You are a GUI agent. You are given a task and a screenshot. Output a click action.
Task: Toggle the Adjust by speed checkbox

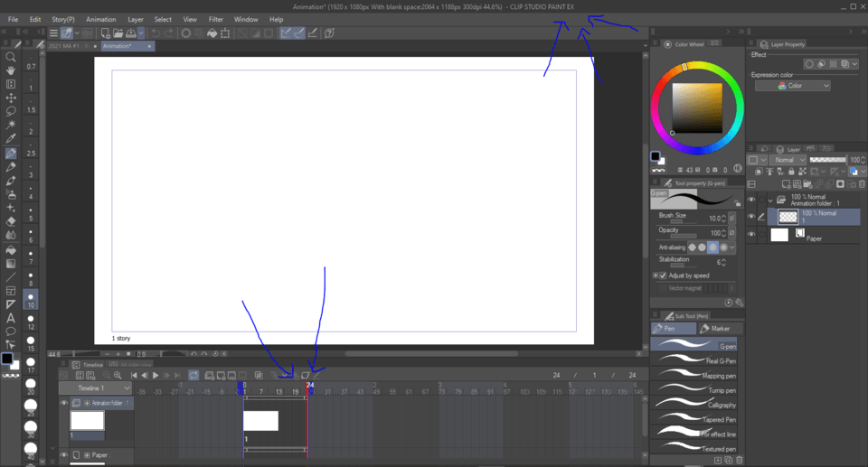tap(657, 276)
